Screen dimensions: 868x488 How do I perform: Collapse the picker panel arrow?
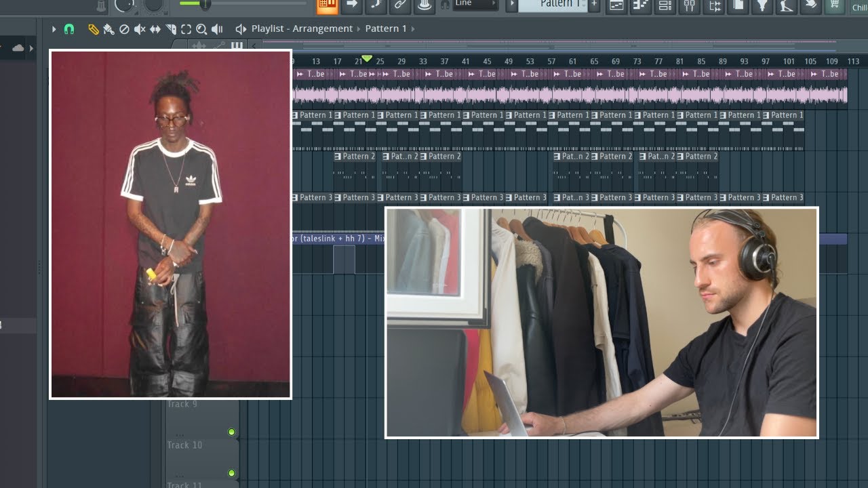coord(254,45)
